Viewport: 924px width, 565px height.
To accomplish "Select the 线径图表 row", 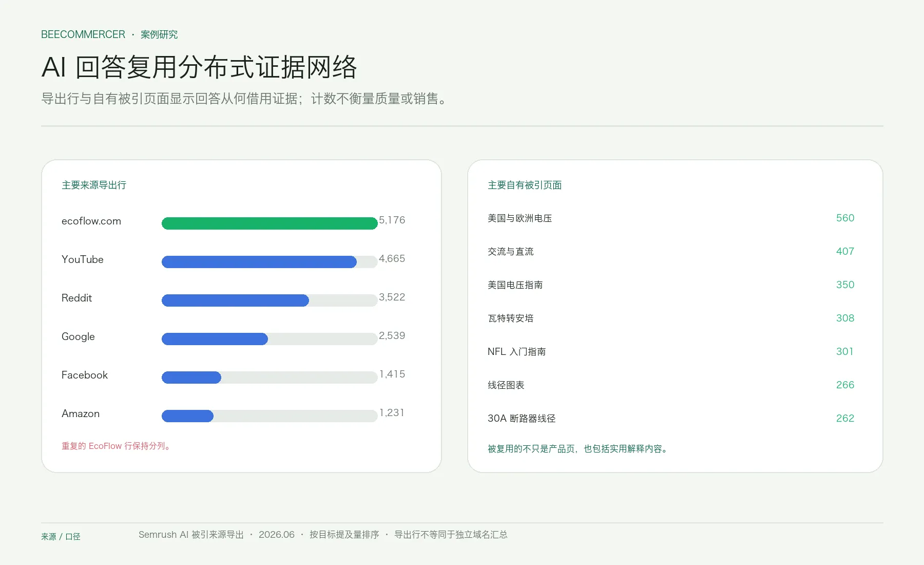I will click(x=671, y=385).
